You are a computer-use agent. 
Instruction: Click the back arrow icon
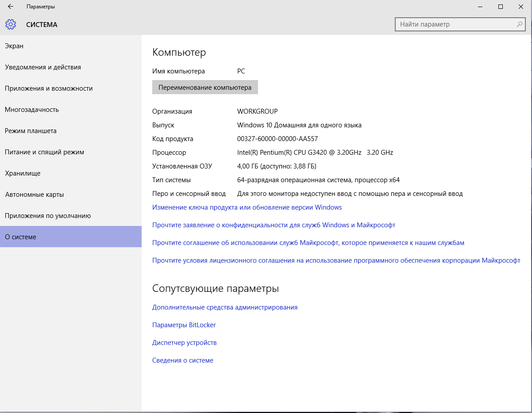11,7
